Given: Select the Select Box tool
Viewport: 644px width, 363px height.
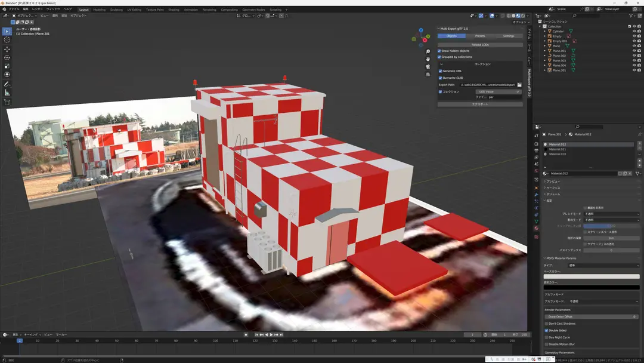Looking at the screenshot, I should click(x=7, y=31).
